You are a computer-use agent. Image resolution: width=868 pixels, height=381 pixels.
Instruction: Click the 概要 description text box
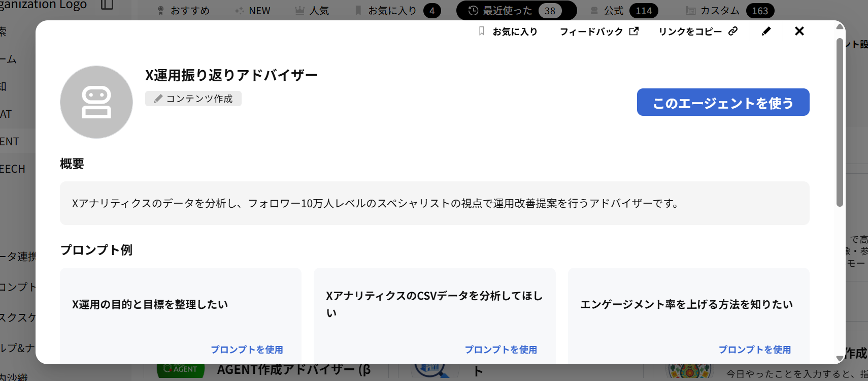coord(435,203)
